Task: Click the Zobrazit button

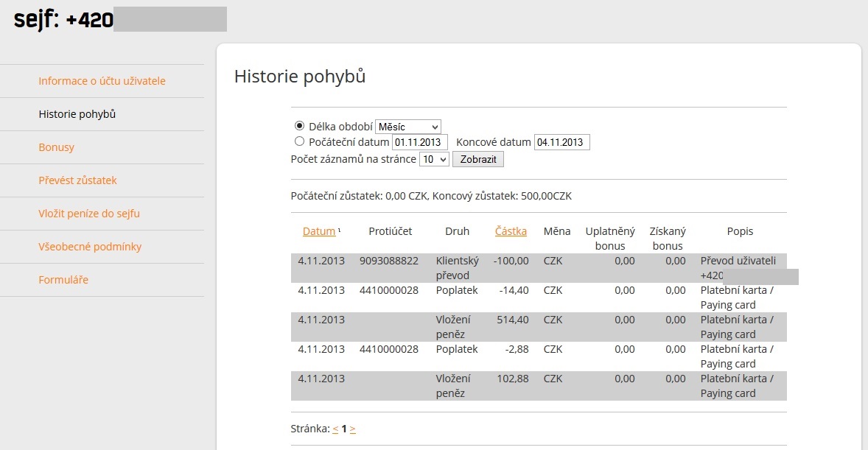Action: pyautogui.click(x=477, y=159)
